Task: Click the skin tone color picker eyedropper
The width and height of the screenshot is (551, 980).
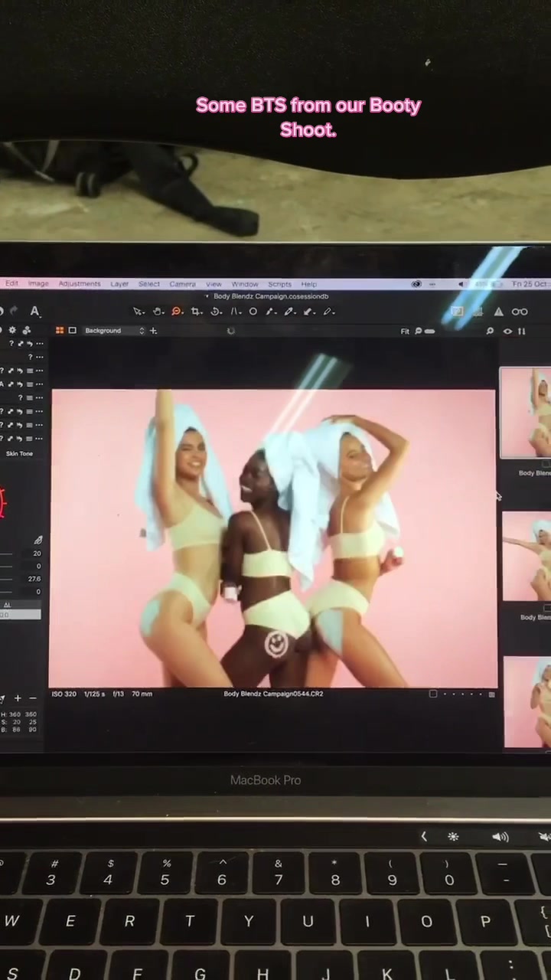Action: 37,541
